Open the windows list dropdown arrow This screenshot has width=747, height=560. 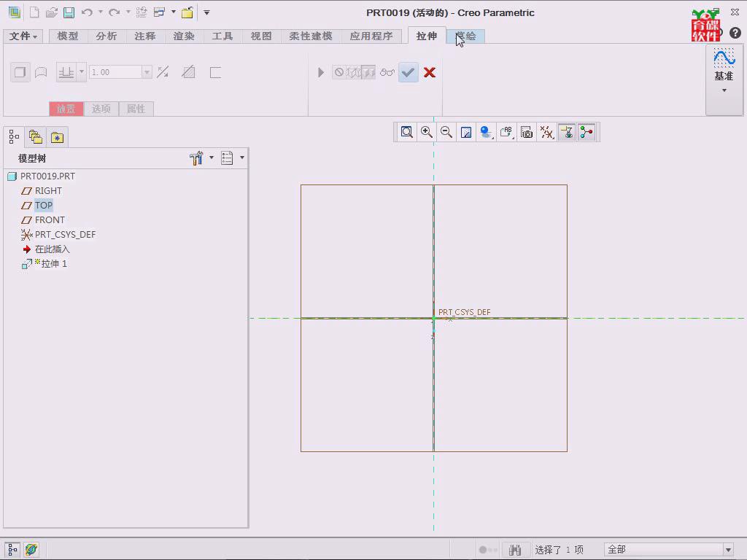click(x=174, y=12)
